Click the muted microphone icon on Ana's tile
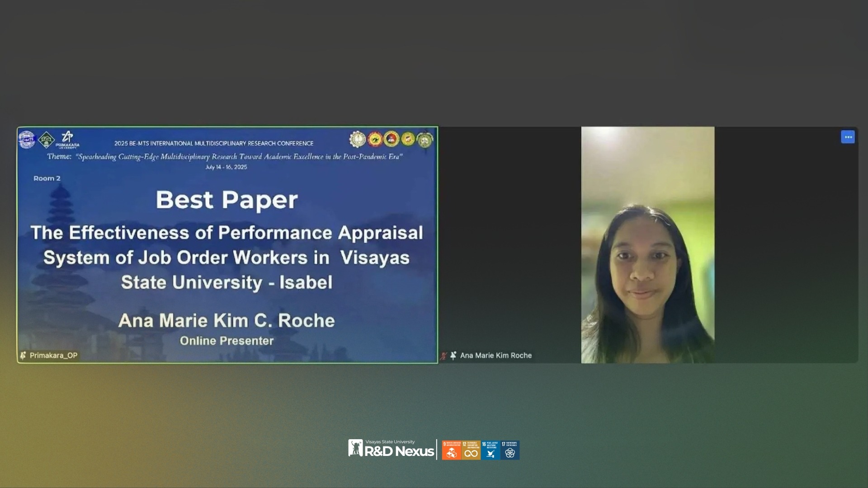 (443, 356)
